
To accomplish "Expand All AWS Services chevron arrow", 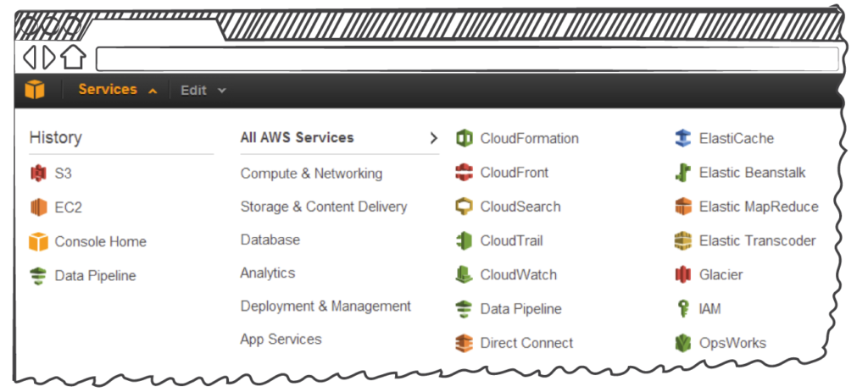I will (x=434, y=138).
